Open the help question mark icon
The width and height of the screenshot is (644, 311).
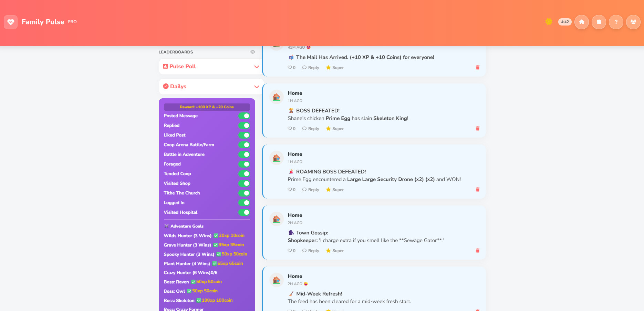tap(616, 22)
